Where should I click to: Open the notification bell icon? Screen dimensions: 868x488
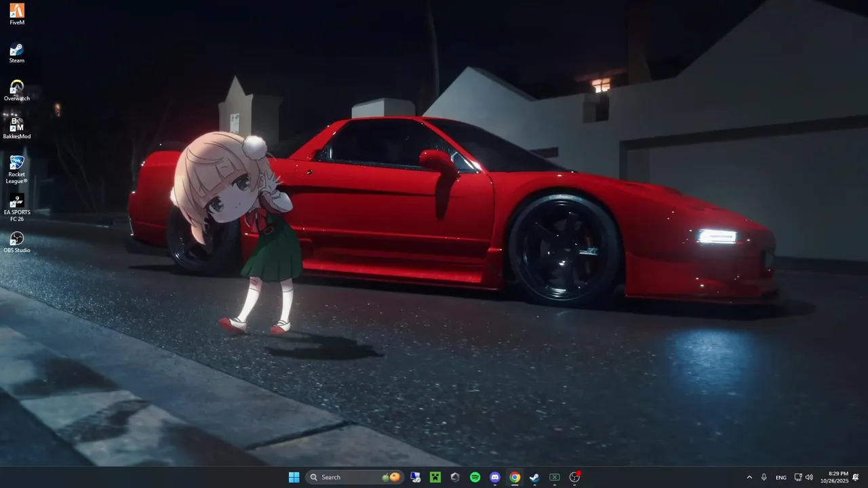856,477
